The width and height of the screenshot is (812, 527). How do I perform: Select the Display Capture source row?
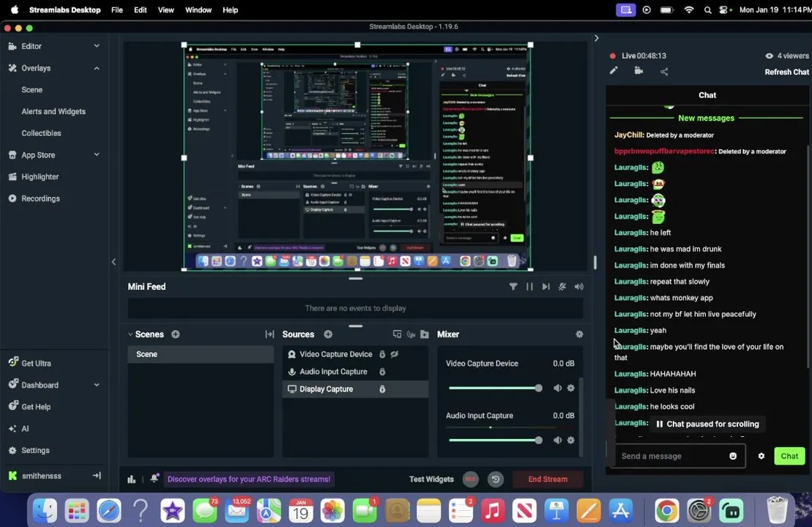pyautogui.click(x=355, y=389)
